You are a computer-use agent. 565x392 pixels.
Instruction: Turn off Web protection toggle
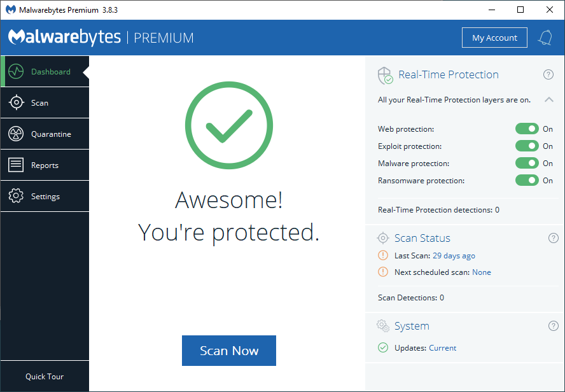pyautogui.click(x=527, y=129)
